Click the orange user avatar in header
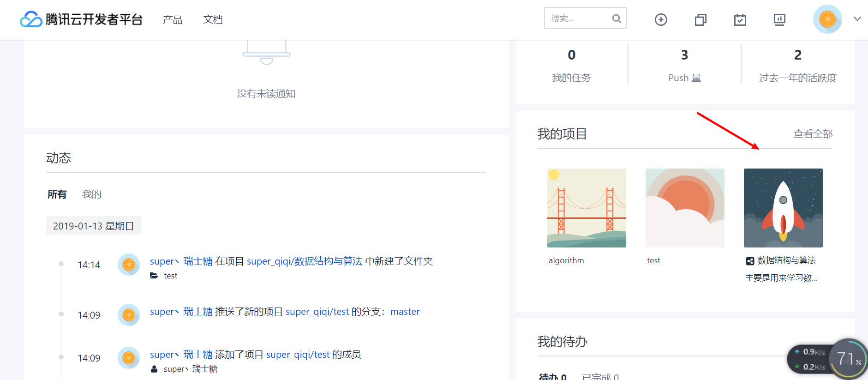The width and height of the screenshot is (868, 380). (x=827, y=19)
